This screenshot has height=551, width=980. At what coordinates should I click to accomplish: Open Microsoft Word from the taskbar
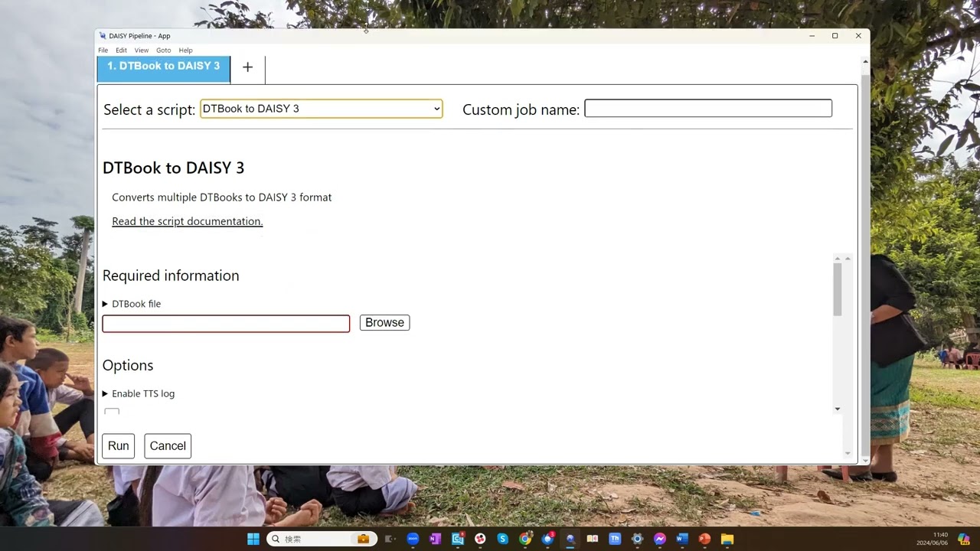pos(682,539)
